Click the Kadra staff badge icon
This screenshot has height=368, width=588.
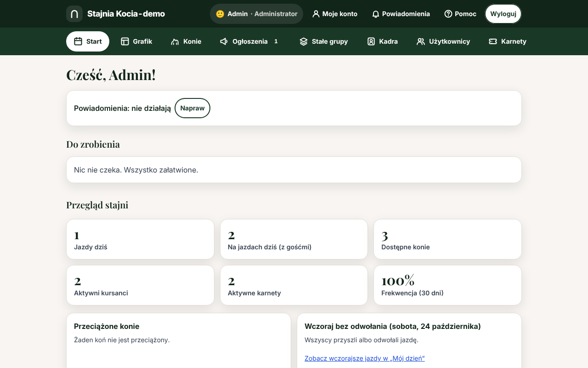[371, 41]
